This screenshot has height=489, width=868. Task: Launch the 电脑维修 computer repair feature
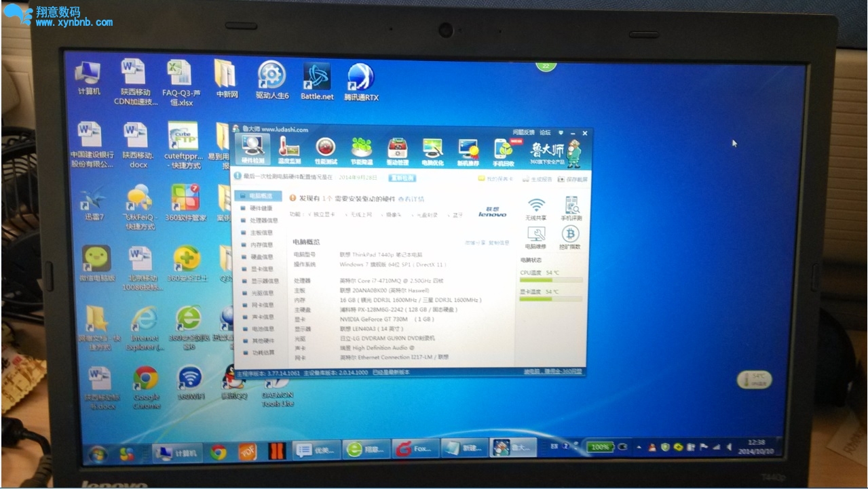(536, 238)
